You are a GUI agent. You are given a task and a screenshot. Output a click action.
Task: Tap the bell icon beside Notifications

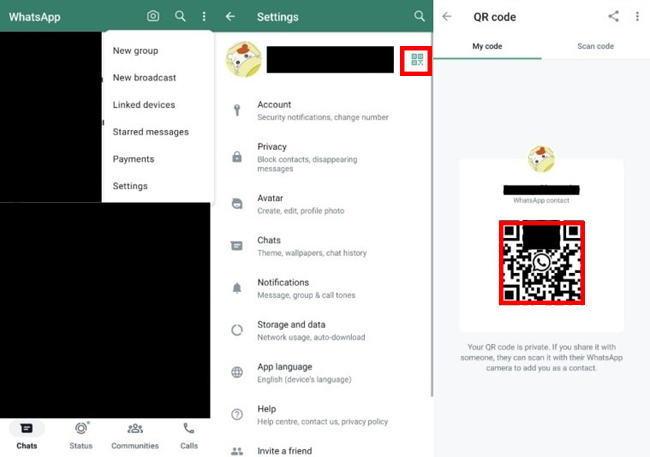[x=237, y=288]
